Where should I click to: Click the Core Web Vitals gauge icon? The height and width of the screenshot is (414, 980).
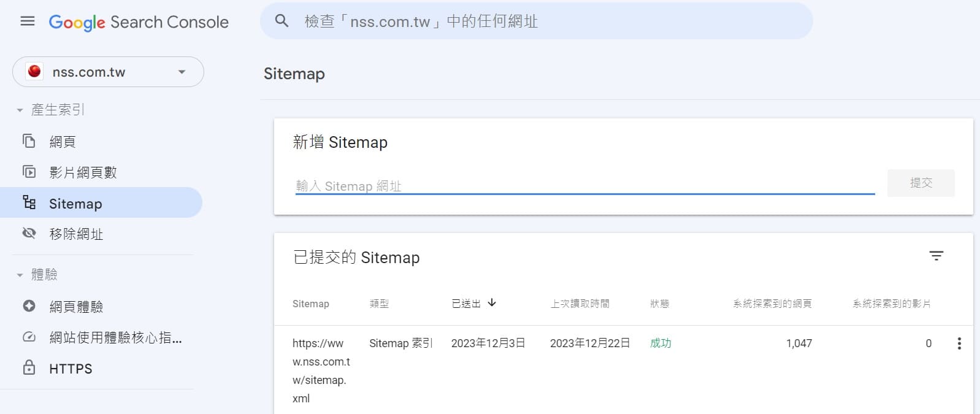point(29,337)
